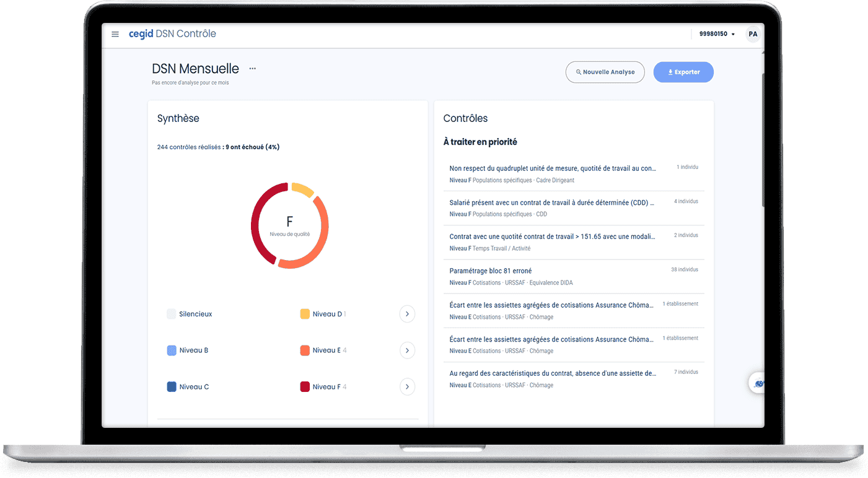Image resolution: width=868 pixels, height=478 pixels.
Task: Click the cegid logo in header
Action: pyautogui.click(x=141, y=34)
